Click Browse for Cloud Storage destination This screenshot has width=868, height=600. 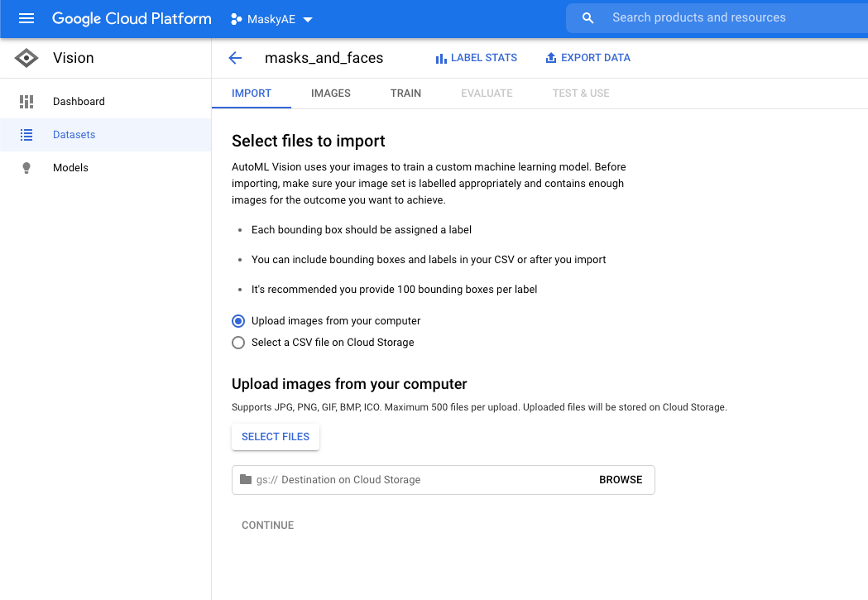(621, 480)
